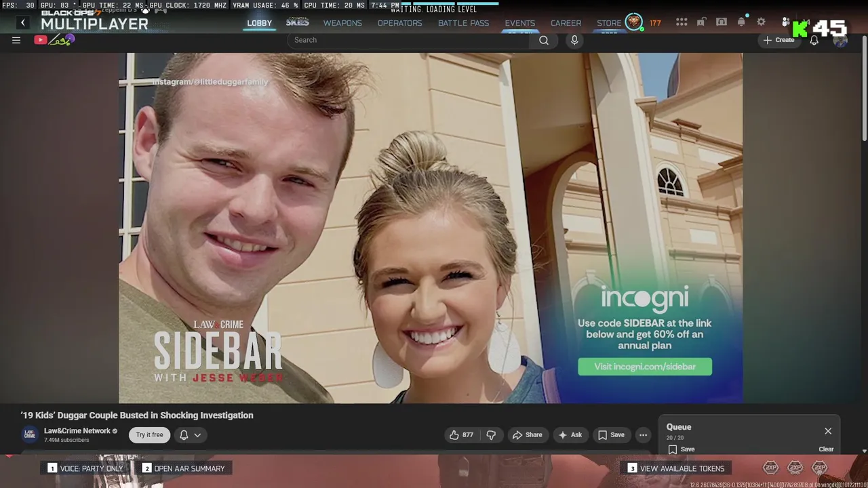868x488 pixels.
Task: Click the YouTube Search input field
Action: pos(409,40)
